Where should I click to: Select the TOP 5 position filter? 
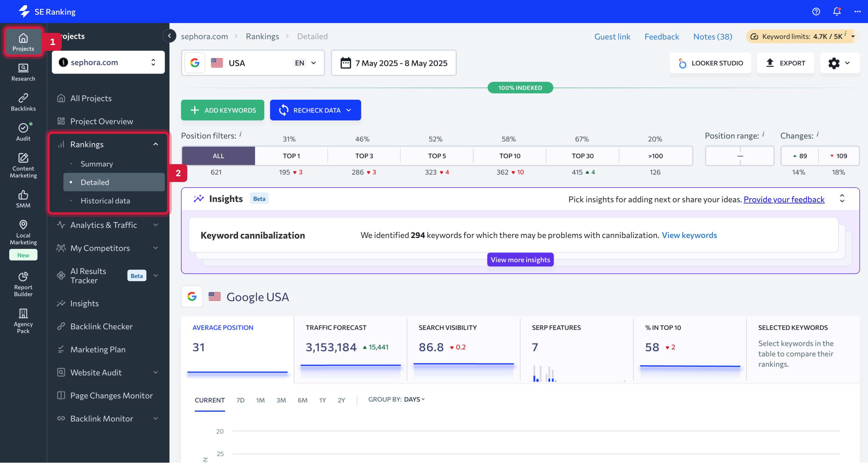tap(437, 156)
